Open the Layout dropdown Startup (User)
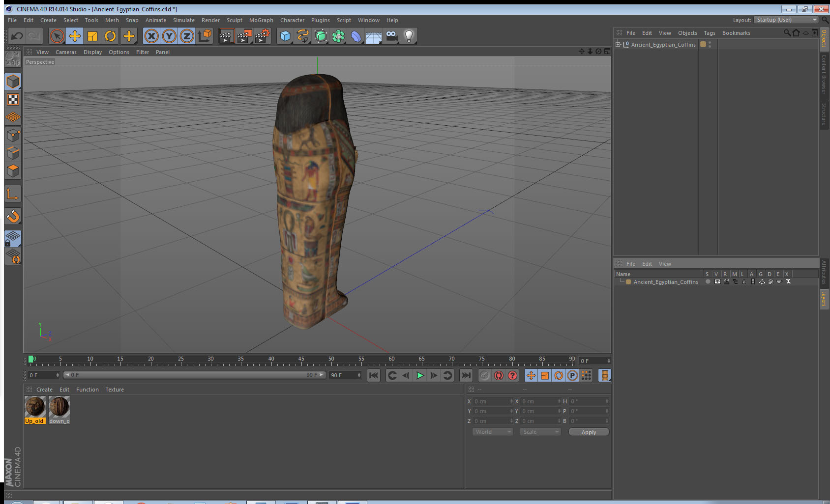830x504 pixels. (x=786, y=20)
